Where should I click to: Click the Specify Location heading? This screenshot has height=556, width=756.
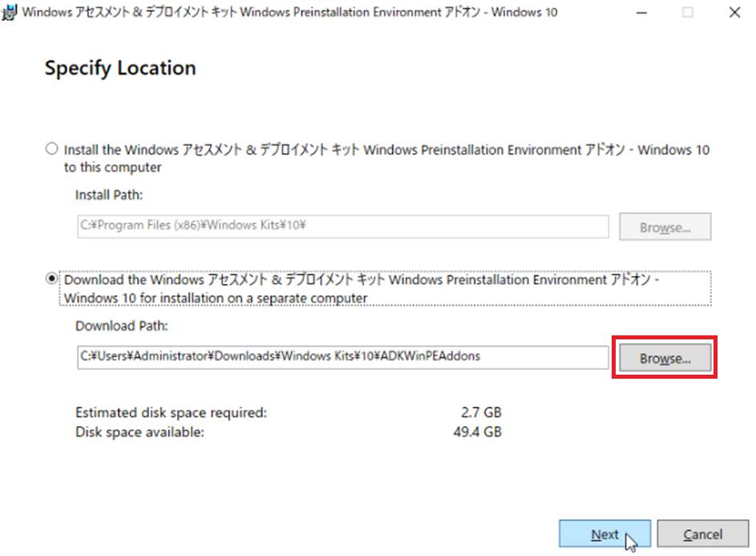coord(120,68)
